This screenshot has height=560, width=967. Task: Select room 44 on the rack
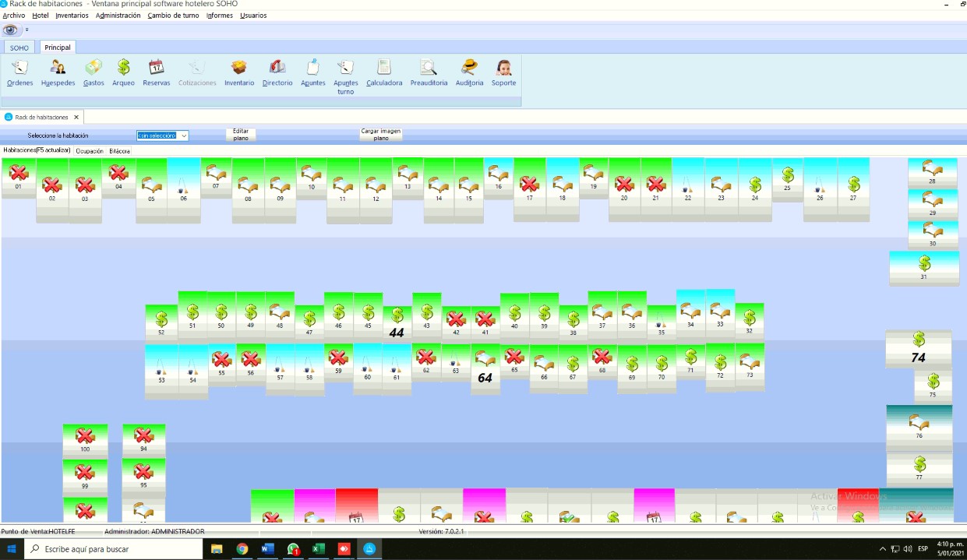(397, 323)
